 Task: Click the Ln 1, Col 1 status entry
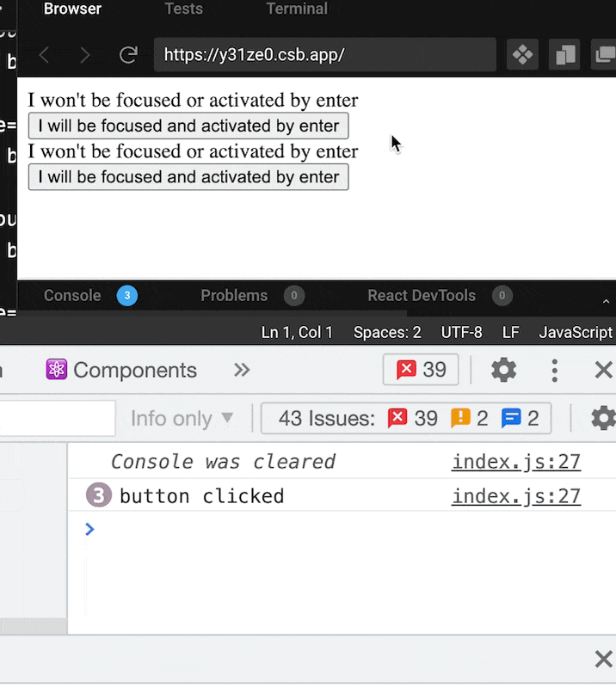pyautogui.click(x=297, y=333)
